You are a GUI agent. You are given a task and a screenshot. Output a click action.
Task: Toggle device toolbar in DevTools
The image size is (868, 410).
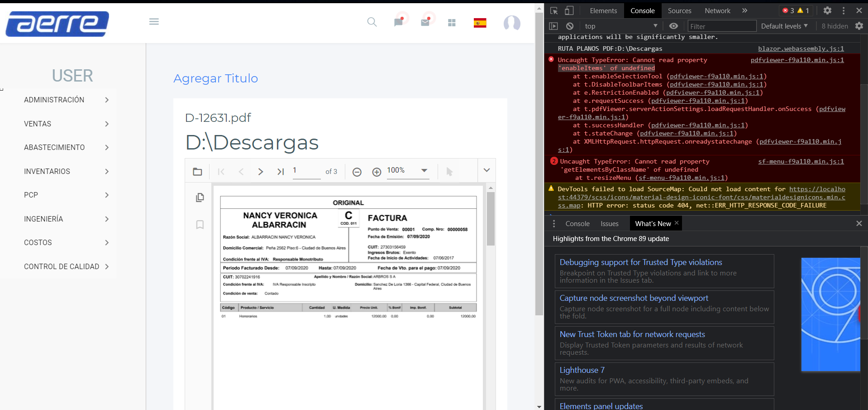(569, 10)
